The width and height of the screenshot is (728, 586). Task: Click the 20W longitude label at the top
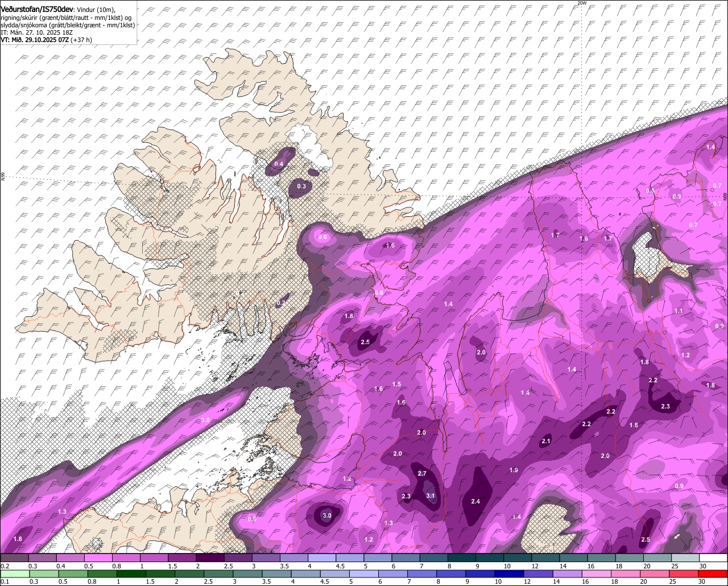click(x=581, y=3)
